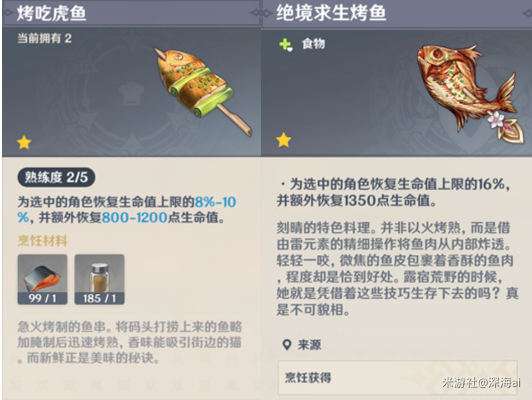Screen dimensions: 532x400
Task: Select the grilled tiger fish skewer image
Action: tap(203, 92)
